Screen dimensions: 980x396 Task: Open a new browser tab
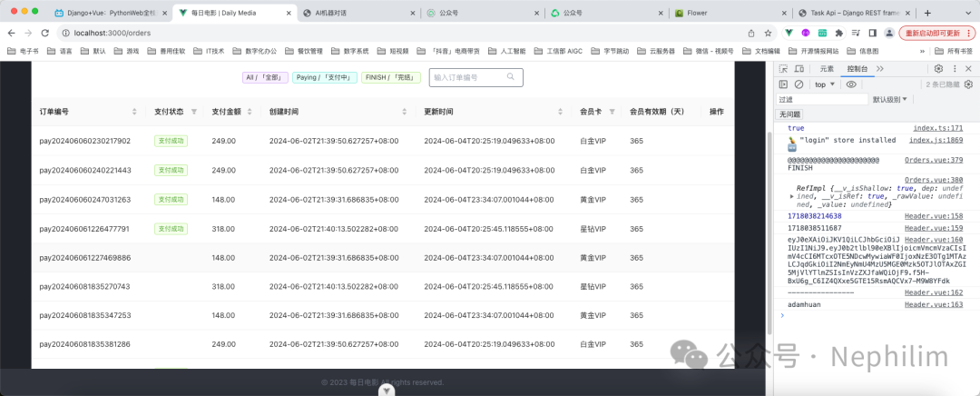tap(927, 13)
